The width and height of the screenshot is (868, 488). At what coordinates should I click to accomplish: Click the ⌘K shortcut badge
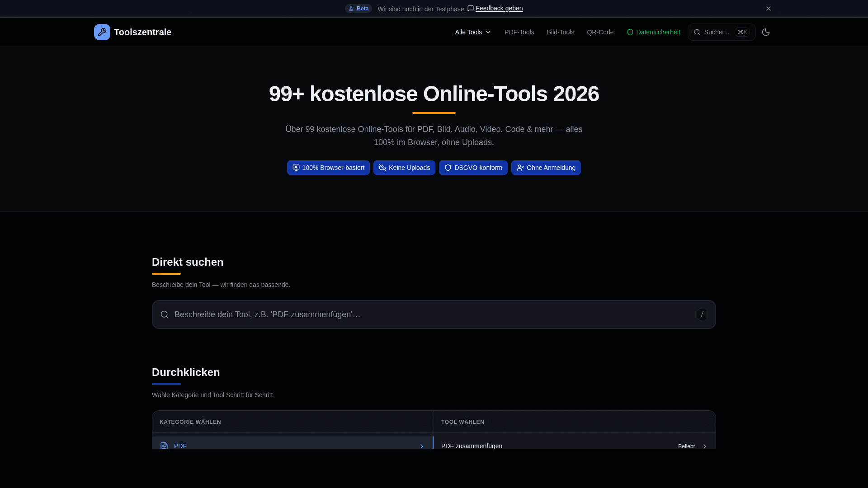point(742,32)
